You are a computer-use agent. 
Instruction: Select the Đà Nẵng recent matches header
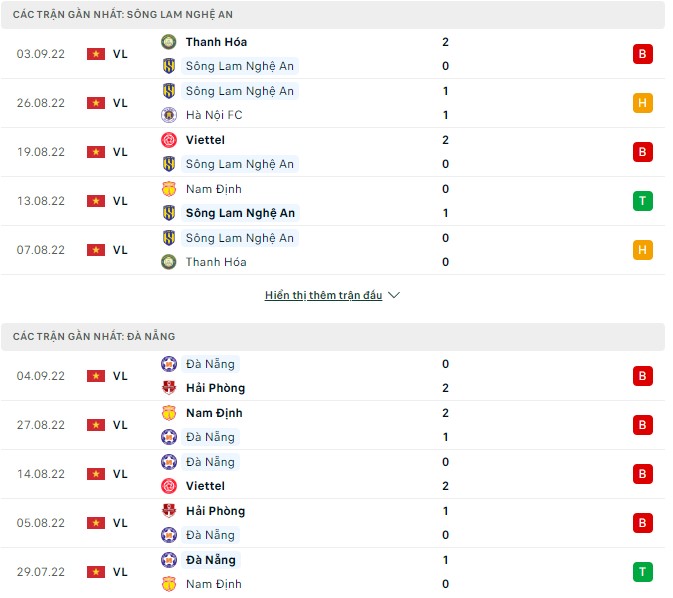pos(94,337)
